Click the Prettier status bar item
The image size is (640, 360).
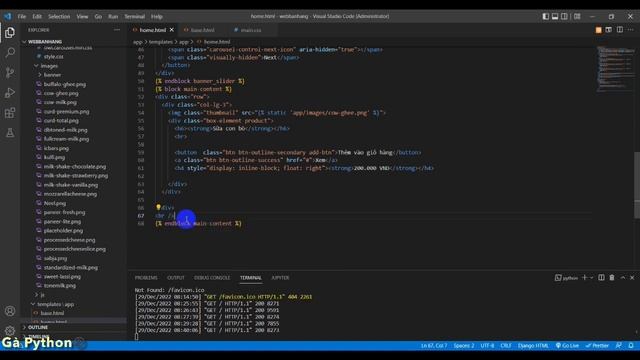tap(597, 346)
